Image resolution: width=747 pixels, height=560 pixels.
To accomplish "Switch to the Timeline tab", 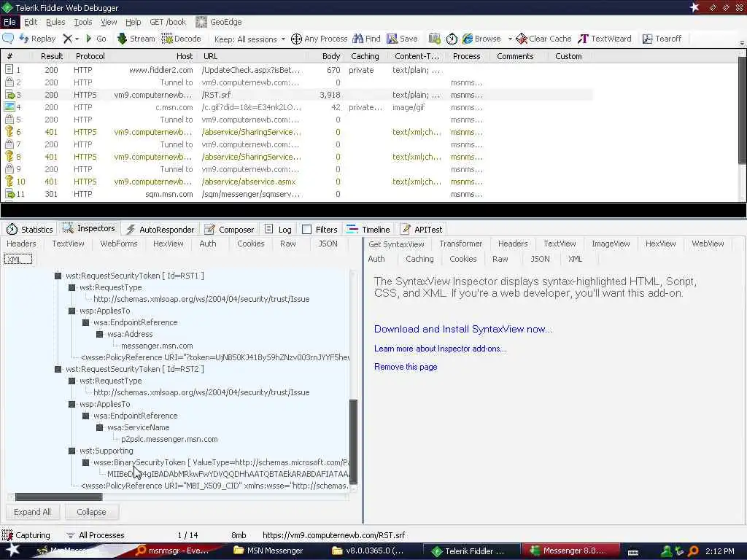I will point(368,230).
